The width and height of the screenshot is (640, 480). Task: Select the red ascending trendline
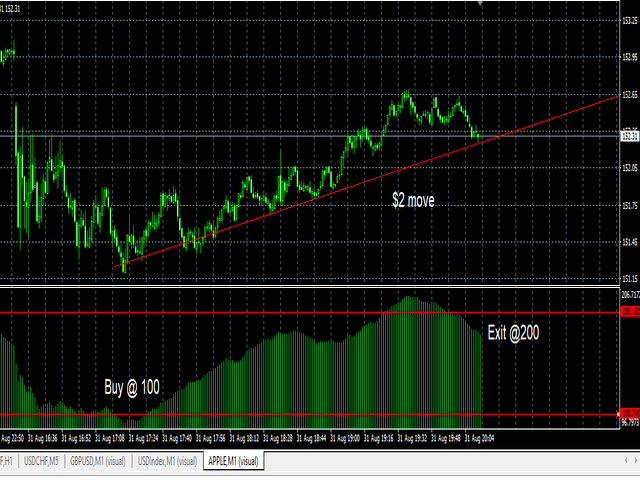[x=367, y=181]
